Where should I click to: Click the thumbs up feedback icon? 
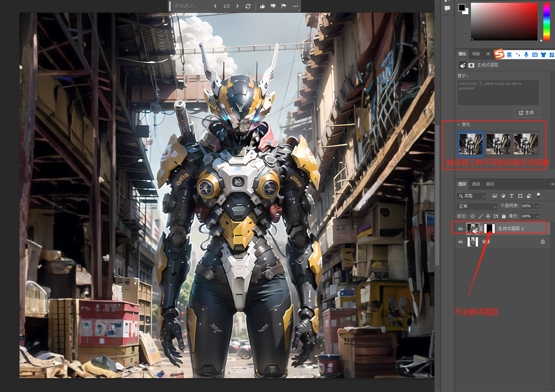coord(262,6)
